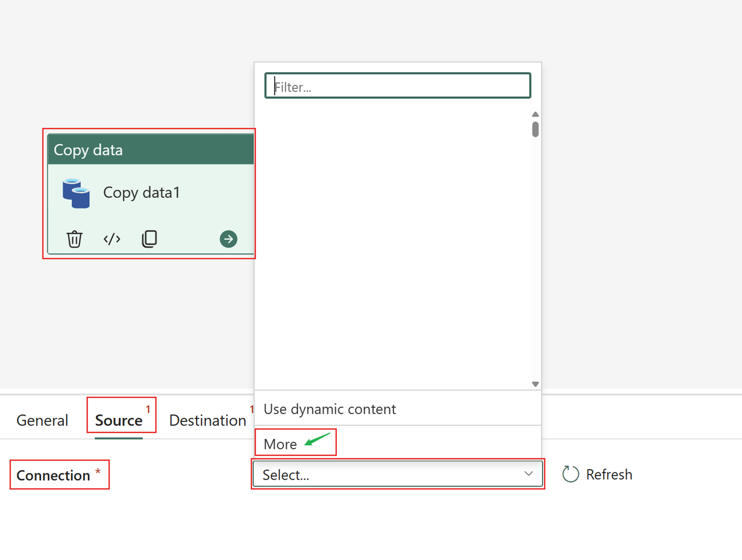
Task: Click the dropdown scrollbar thumb
Action: point(535,129)
